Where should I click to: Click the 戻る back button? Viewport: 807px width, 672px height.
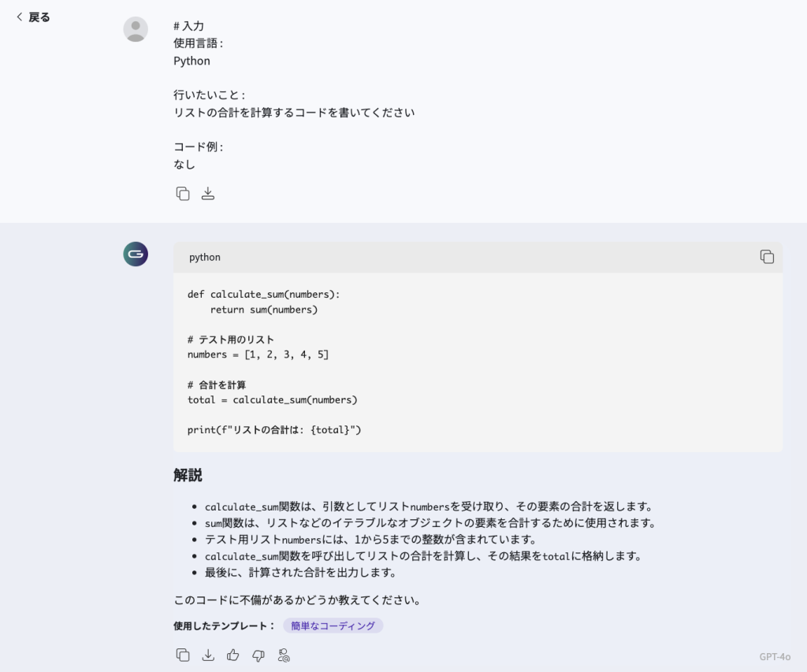[x=33, y=17]
